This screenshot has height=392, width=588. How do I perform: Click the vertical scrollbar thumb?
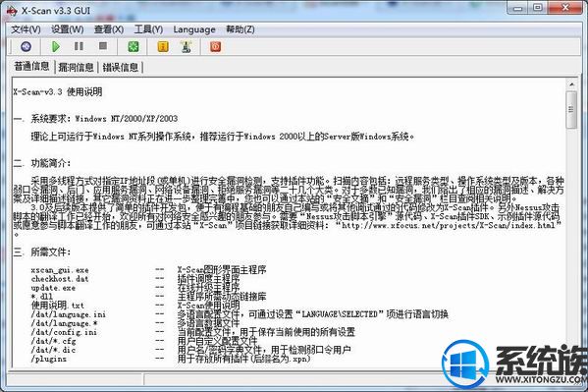coord(571,110)
